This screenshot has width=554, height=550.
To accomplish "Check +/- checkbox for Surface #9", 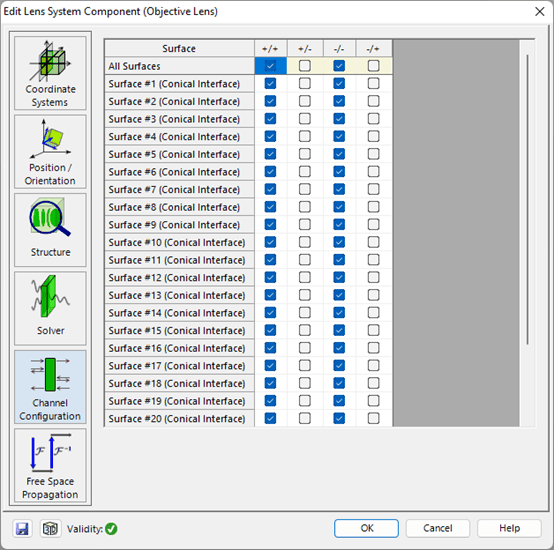I will 305,225.
